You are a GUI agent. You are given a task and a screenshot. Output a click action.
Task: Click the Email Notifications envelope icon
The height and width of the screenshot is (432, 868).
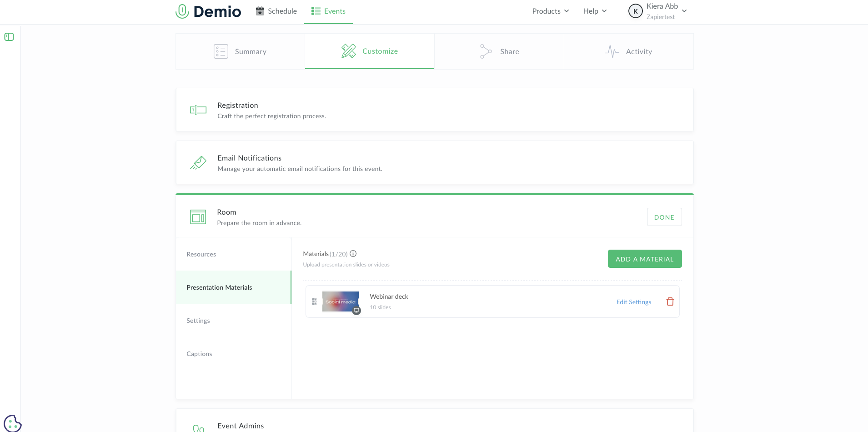[198, 162]
